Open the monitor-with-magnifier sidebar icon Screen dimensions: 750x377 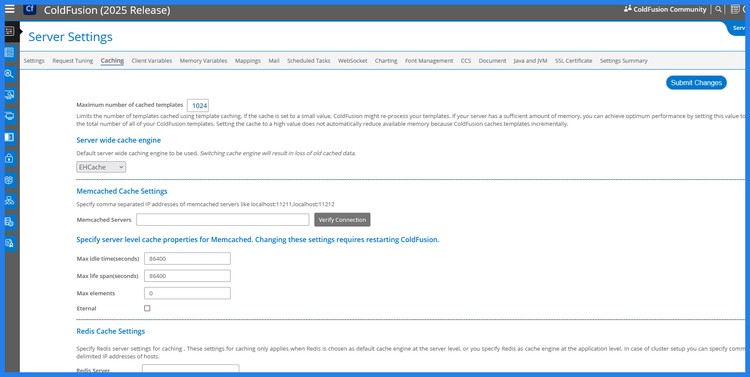pyautogui.click(x=9, y=95)
